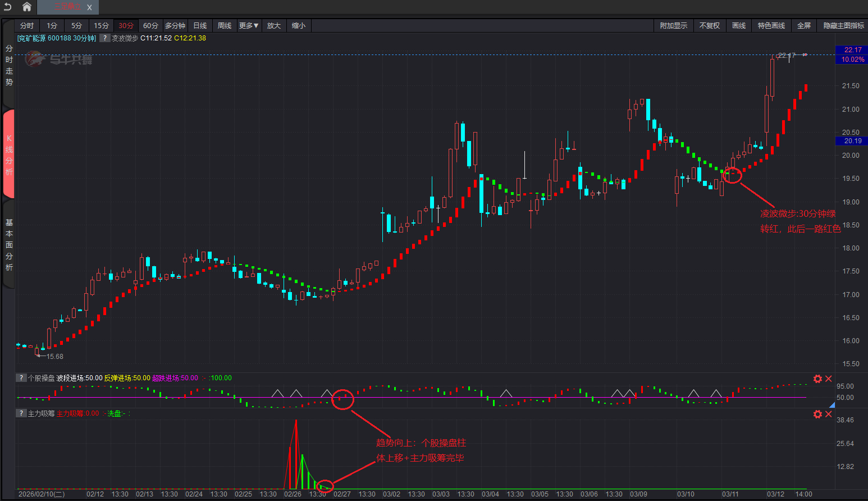Close the 三足鼎立 tab
The width and height of the screenshot is (868, 501).
click(89, 7)
